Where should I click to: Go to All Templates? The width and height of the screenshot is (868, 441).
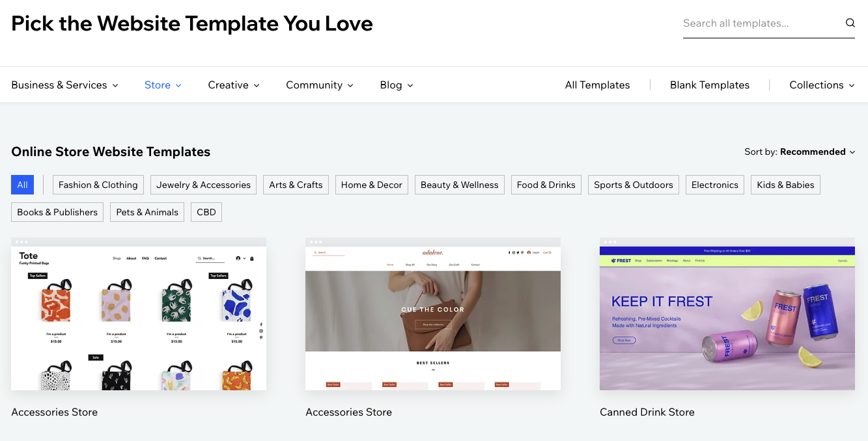click(597, 85)
